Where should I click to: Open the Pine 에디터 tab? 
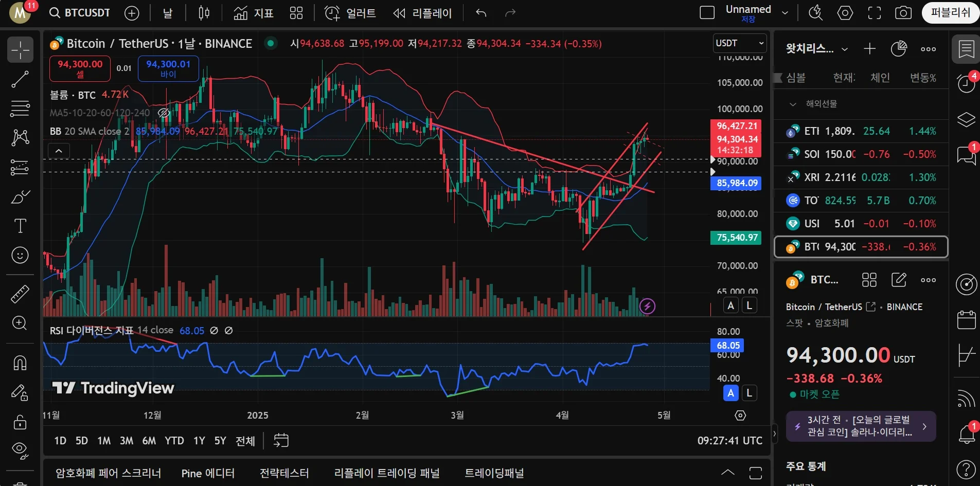coord(208,473)
